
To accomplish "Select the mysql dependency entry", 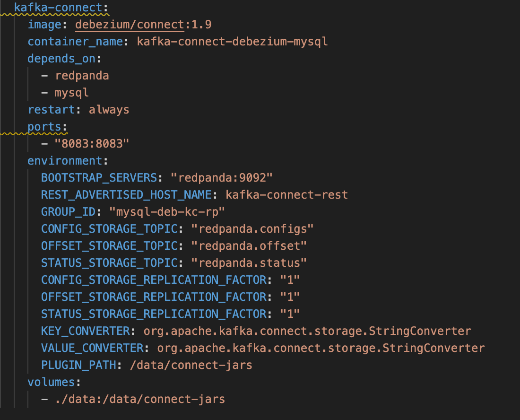I will tap(72, 93).
